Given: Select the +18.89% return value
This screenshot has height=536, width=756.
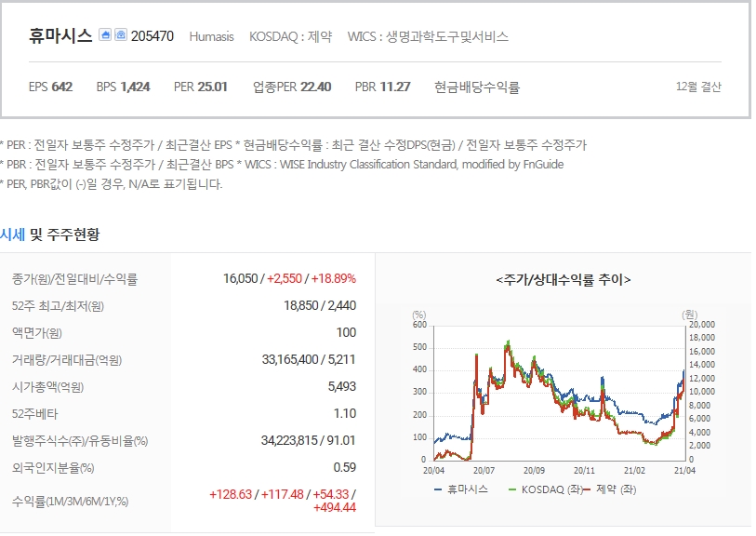Looking at the screenshot, I should pos(334,278).
